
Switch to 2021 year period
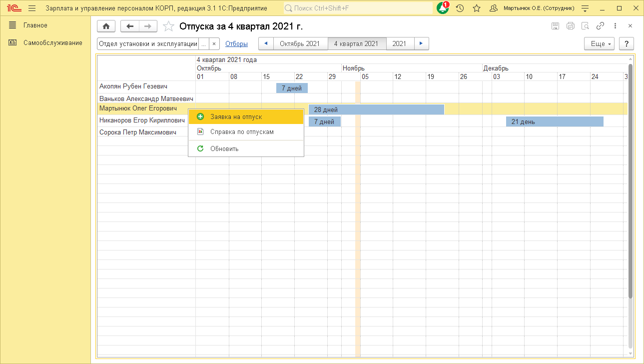(399, 43)
